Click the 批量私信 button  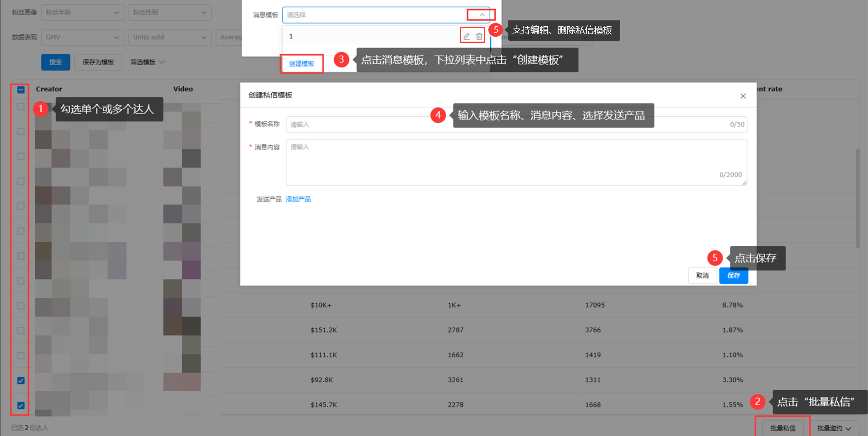coord(783,428)
